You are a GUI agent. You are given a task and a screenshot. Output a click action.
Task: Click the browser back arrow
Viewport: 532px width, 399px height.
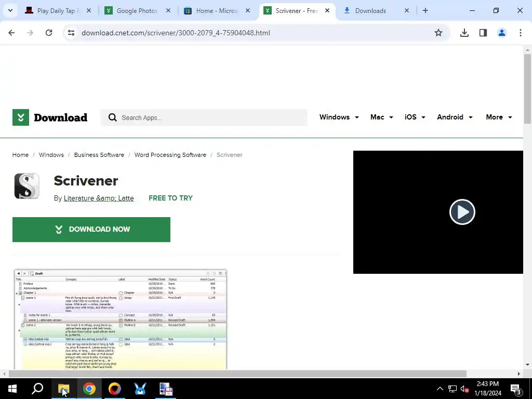11,33
